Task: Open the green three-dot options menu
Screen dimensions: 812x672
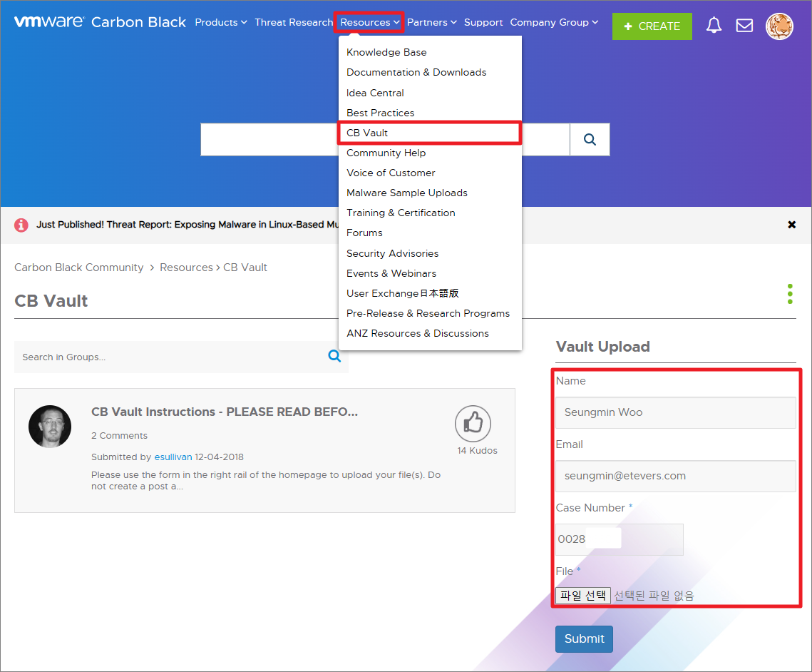Action: pos(790,294)
